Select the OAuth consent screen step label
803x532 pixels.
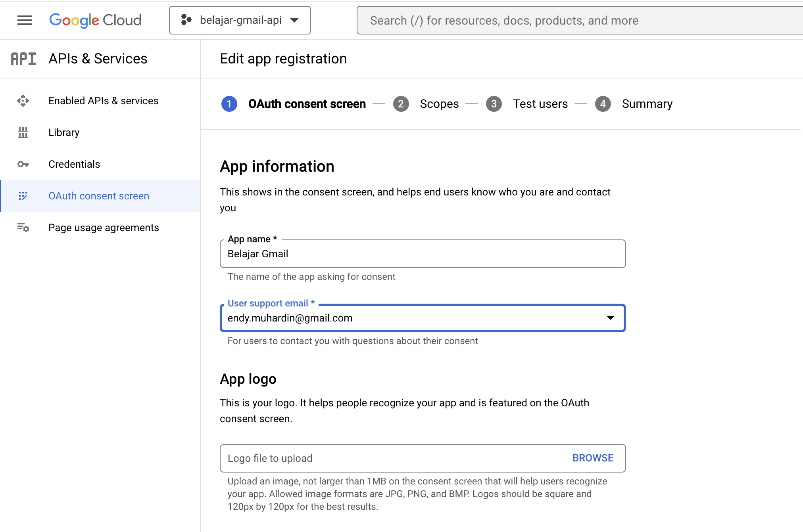coord(307,104)
